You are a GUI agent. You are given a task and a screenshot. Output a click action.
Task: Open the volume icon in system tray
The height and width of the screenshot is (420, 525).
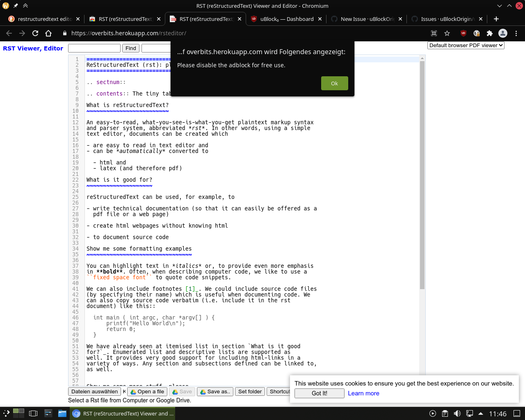[457, 413]
